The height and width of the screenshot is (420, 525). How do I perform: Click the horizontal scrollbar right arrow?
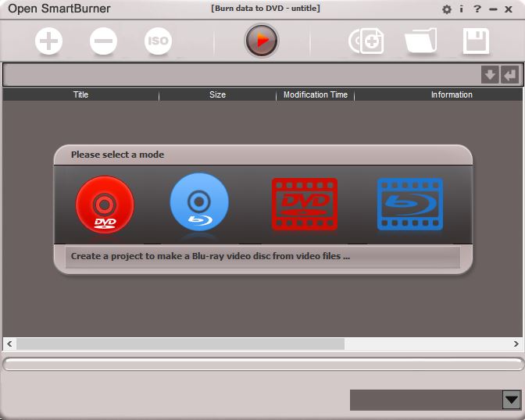pyautogui.click(x=516, y=343)
